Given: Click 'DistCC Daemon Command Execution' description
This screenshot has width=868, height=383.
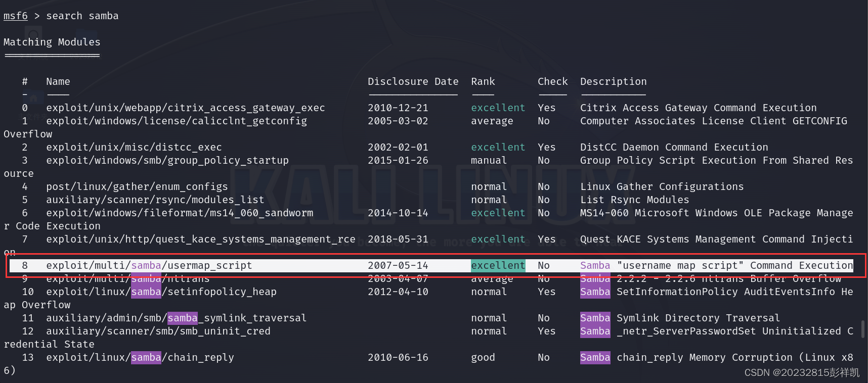Looking at the screenshot, I should click(674, 147).
